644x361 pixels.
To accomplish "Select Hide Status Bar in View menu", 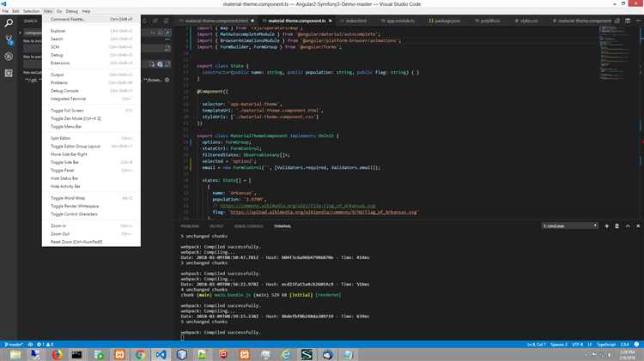I will point(64,178).
